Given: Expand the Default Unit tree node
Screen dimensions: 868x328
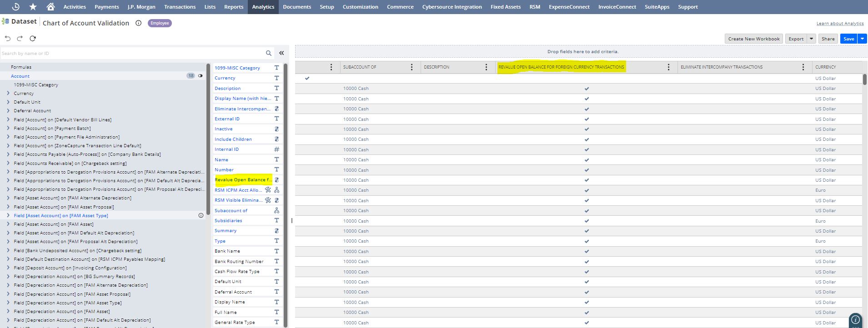Looking at the screenshot, I should (8, 102).
